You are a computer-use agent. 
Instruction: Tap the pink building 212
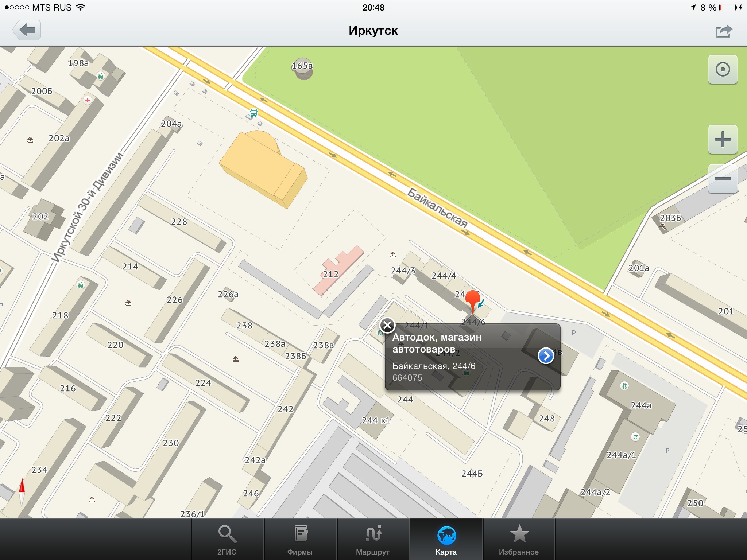[x=337, y=269]
